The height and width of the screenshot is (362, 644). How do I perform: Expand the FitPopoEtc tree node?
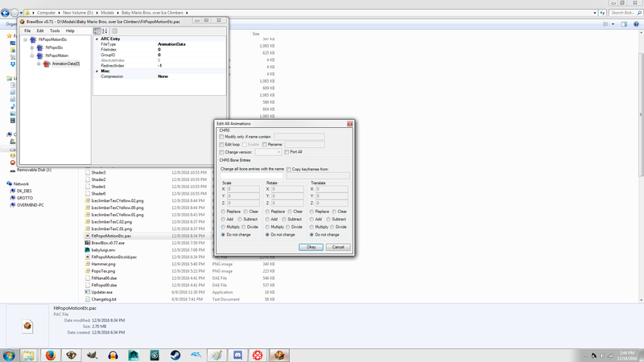pos(32,47)
